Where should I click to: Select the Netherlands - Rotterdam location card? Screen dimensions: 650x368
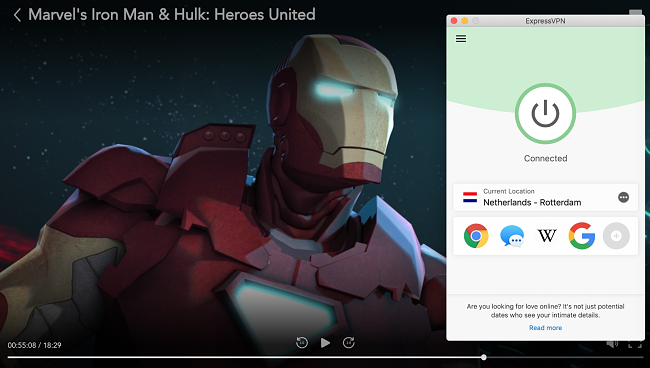click(545, 197)
